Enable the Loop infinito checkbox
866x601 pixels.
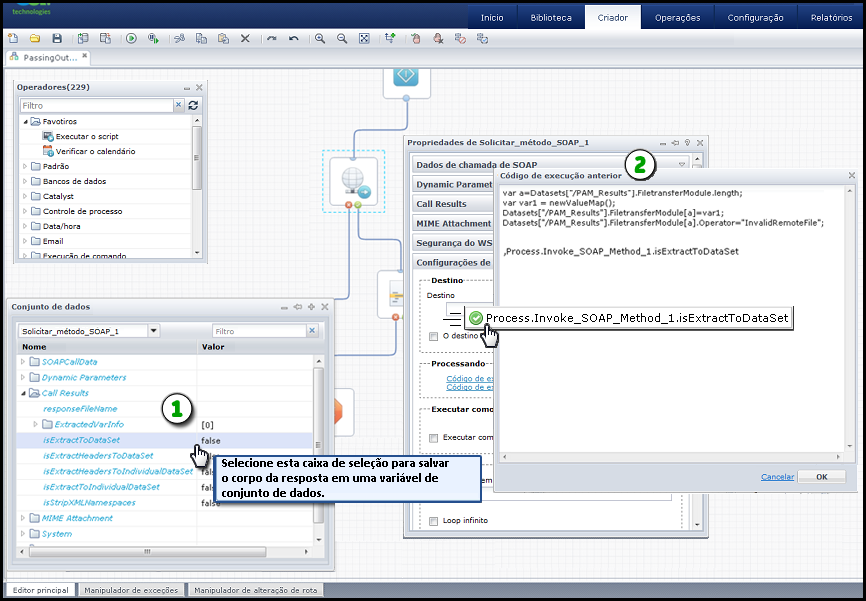[433, 521]
